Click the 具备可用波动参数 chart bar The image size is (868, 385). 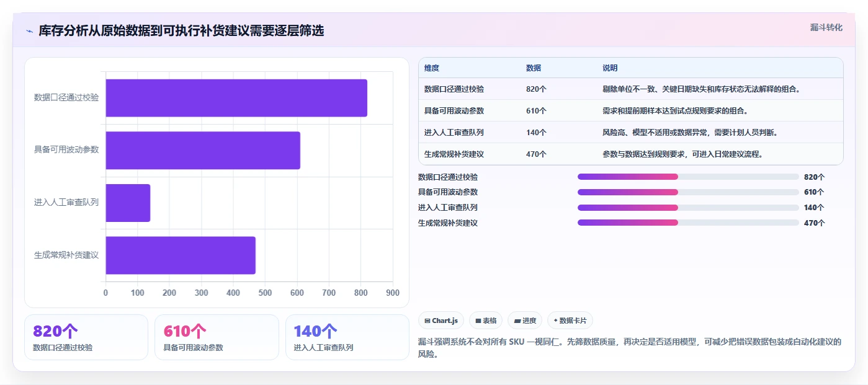pos(203,150)
